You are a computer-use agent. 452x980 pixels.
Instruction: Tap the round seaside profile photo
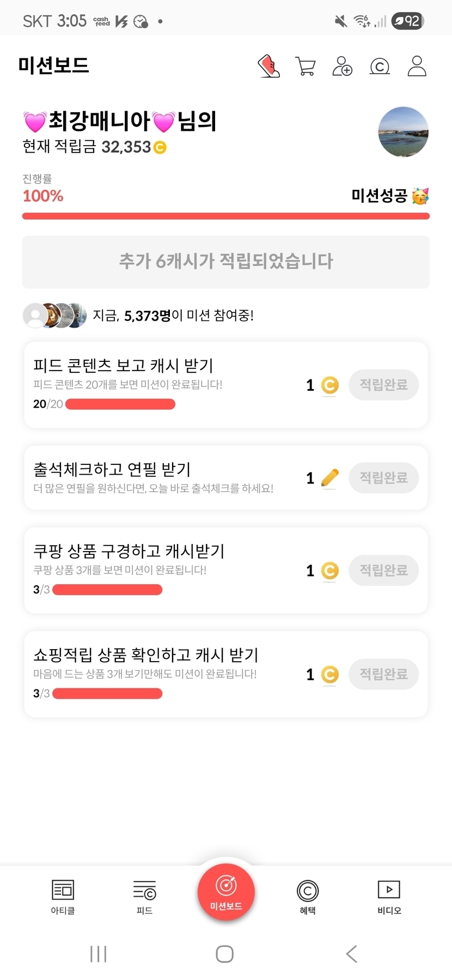coord(403,132)
